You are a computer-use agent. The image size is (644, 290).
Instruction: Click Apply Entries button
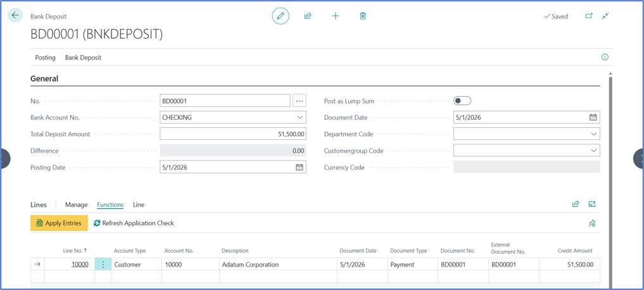click(x=59, y=223)
